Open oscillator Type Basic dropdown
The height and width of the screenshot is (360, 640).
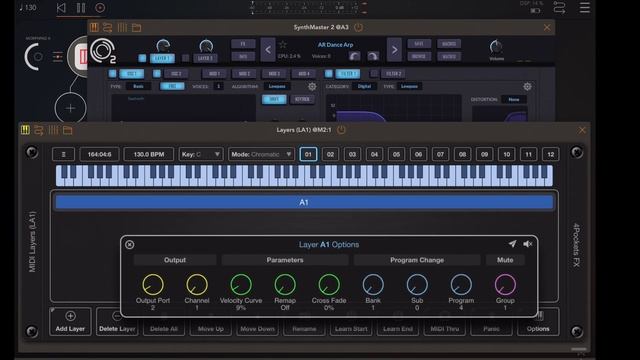coord(138,86)
